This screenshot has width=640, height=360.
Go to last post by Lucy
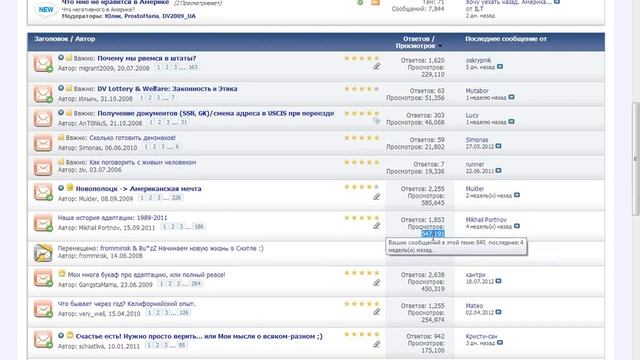click(x=511, y=122)
